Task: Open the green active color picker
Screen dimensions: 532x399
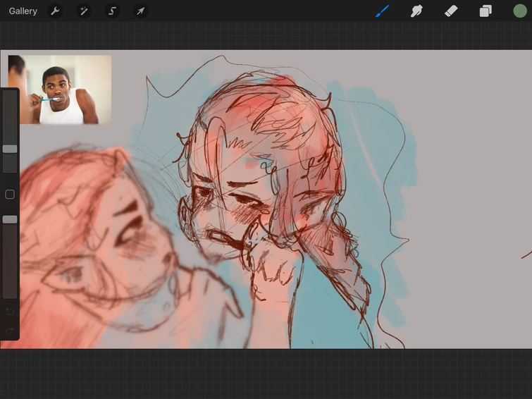Action: [x=520, y=11]
